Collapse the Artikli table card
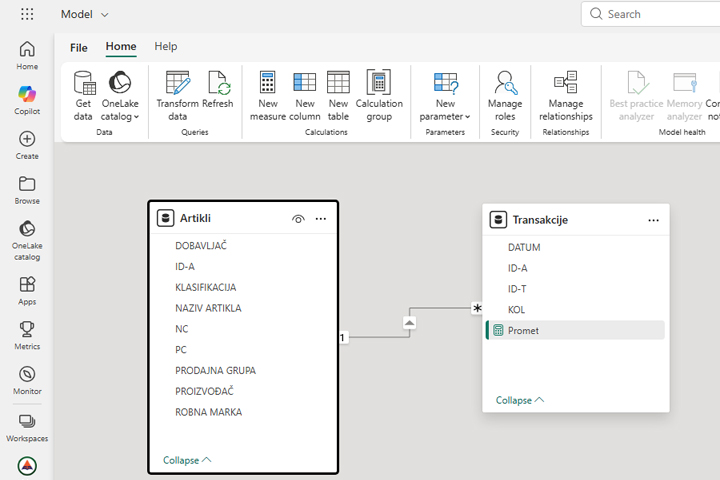Screen dimensions: 720x480 point(187,460)
